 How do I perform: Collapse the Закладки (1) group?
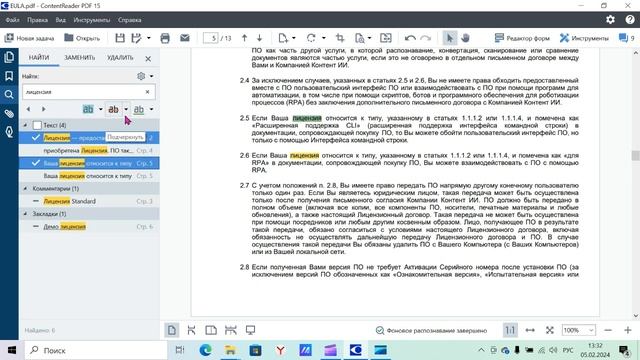tap(25, 214)
